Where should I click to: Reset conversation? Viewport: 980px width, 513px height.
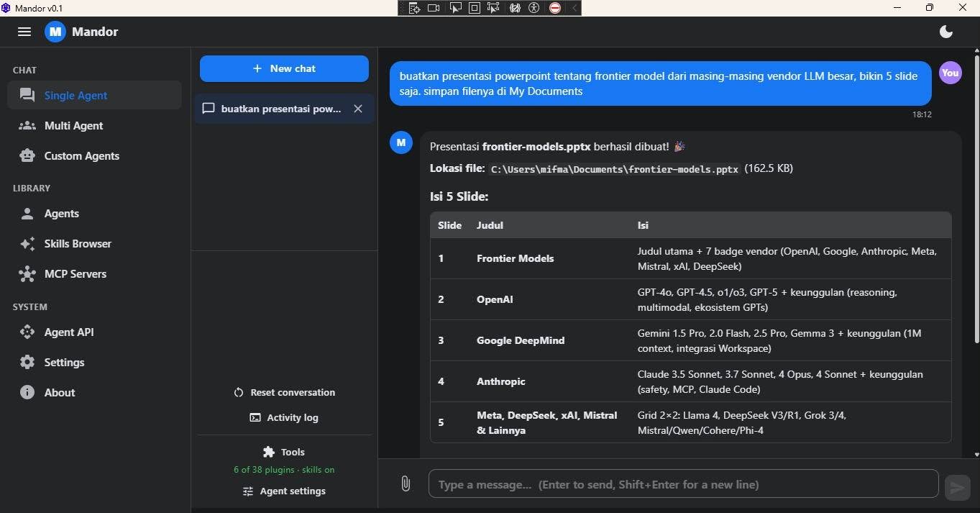[284, 392]
